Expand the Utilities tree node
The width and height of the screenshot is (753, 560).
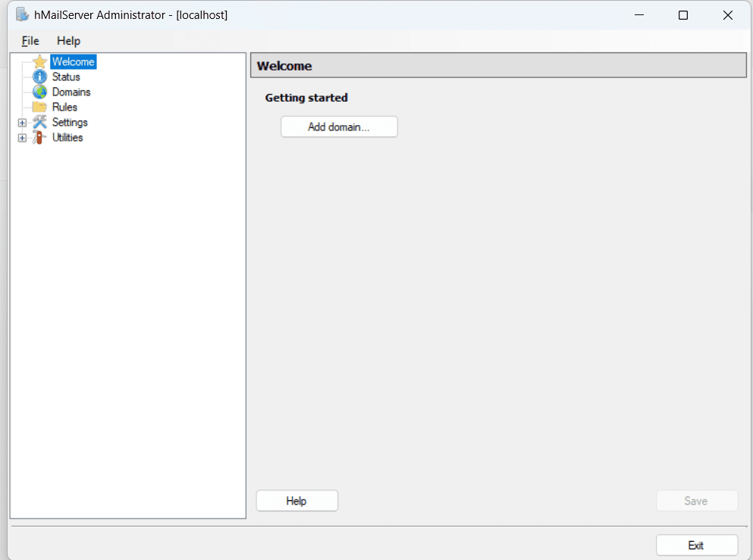point(22,138)
